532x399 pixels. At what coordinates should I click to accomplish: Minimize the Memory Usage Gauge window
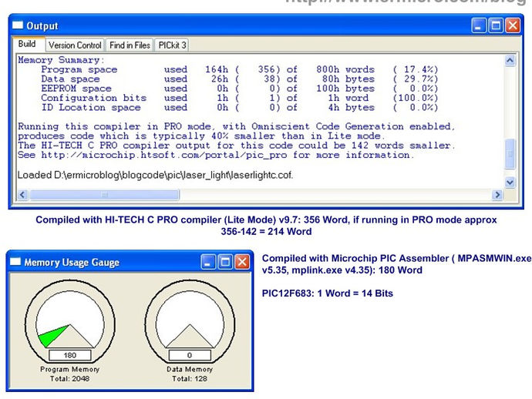pyautogui.click(x=208, y=262)
